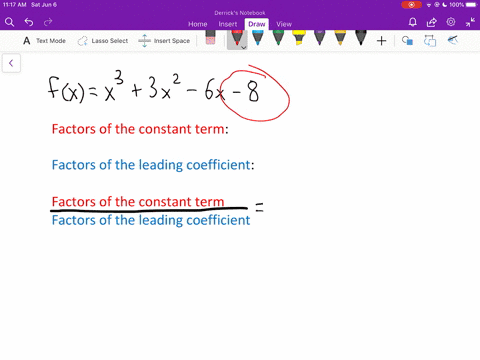Screen dimensions: 480x360
Task: Open the Home tab
Action: pyautogui.click(x=198, y=24)
